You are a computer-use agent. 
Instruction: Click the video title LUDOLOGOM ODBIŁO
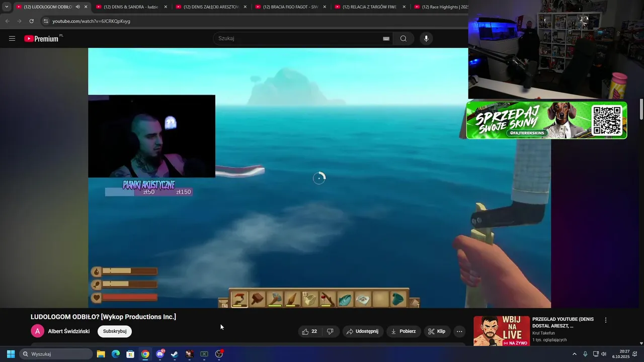point(103,317)
